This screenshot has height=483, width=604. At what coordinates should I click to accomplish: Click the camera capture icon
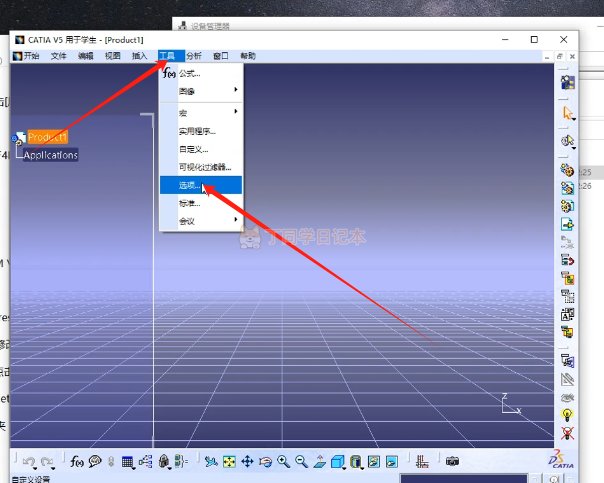(452, 462)
